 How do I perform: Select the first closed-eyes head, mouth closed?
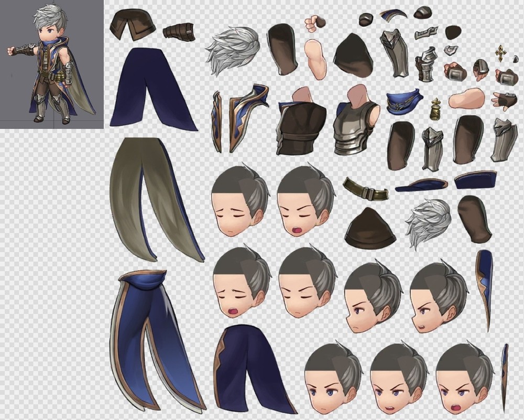(241, 200)
